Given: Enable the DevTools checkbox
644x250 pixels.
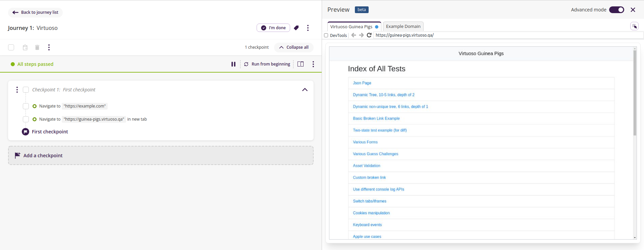Looking at the screenshot, I should tap(326, 35).
